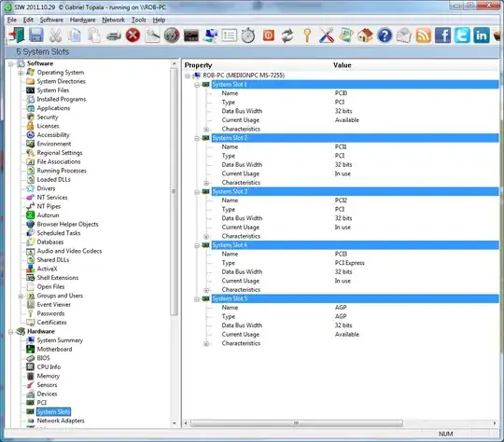The image size is (504, 442).
Task: Click the Find magnifier icon
Action: (152, 35)
